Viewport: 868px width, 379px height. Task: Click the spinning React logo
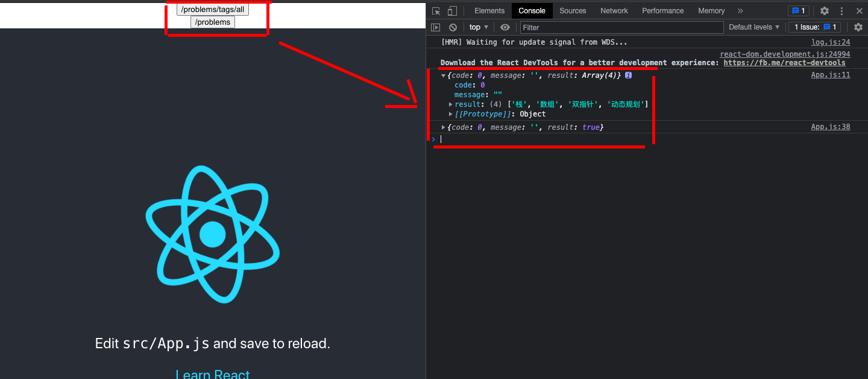[213, 234]
